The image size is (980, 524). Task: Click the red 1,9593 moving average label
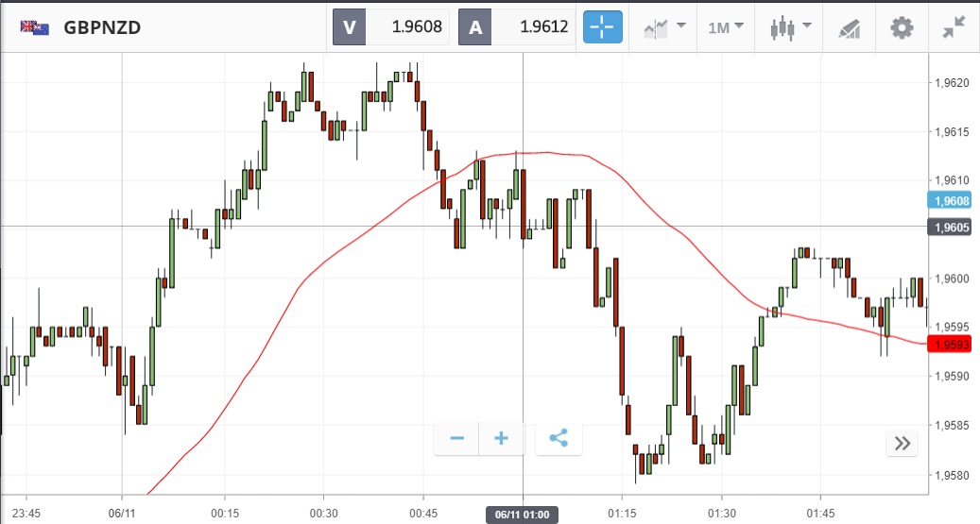click(954, 345)
